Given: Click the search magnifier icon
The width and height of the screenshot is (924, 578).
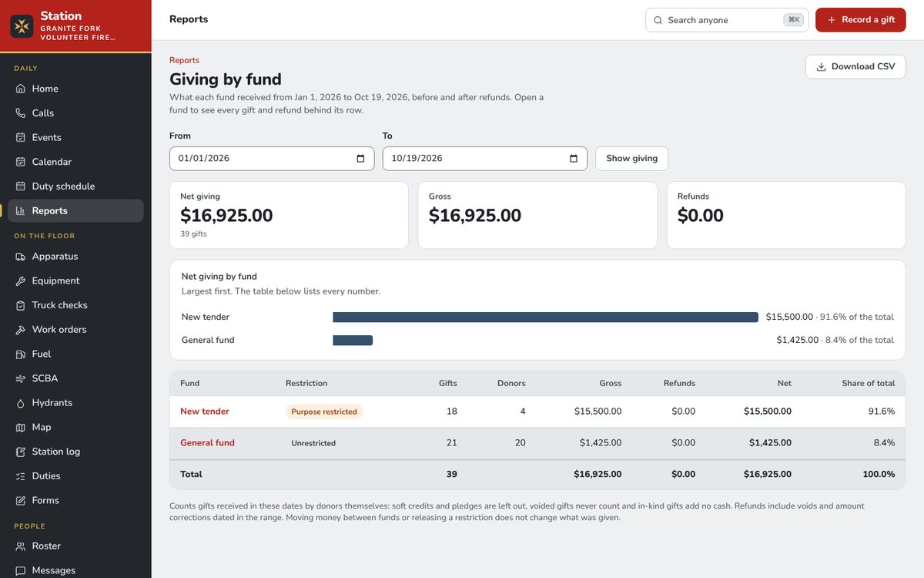Looking at the screenshot, I should coord(658,20).
